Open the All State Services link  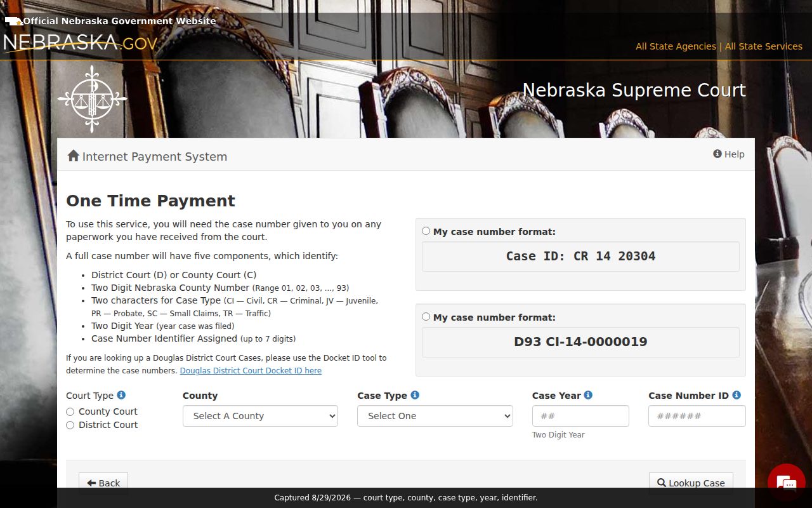(764, 46)
